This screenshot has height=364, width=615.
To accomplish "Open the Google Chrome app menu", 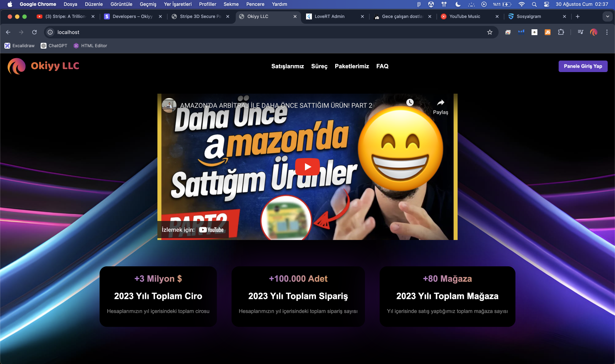I will click(38, 4).
